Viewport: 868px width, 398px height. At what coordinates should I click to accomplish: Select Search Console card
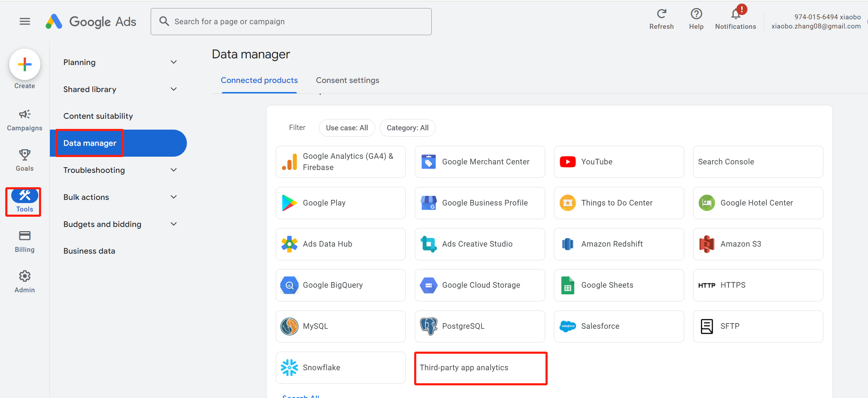[758, 162]
